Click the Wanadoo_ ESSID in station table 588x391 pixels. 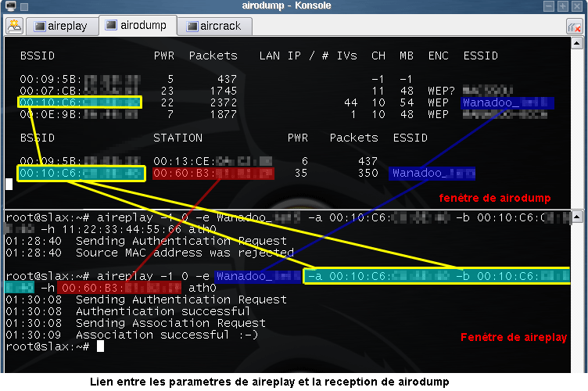point(432,173)
